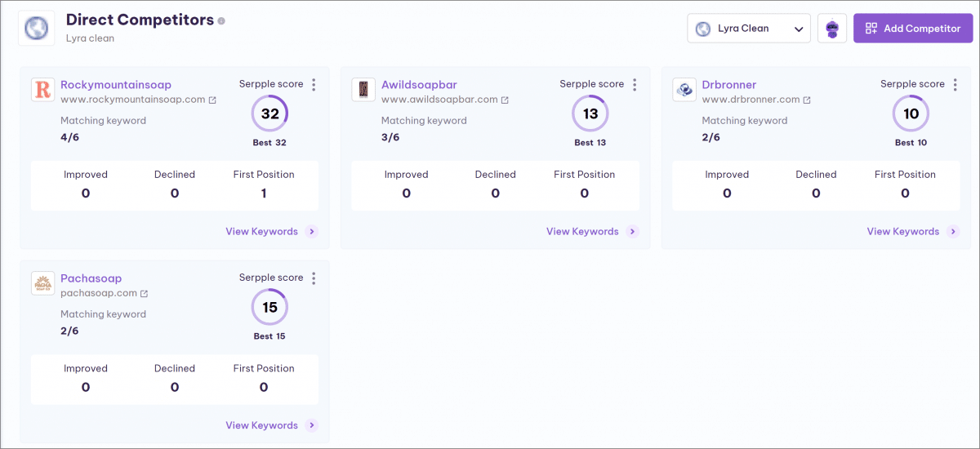The width and height of the screenshot is (980, 449).
Task: Click Rockymountainsoap First Position value 1
Action: [x=264, y=193]
